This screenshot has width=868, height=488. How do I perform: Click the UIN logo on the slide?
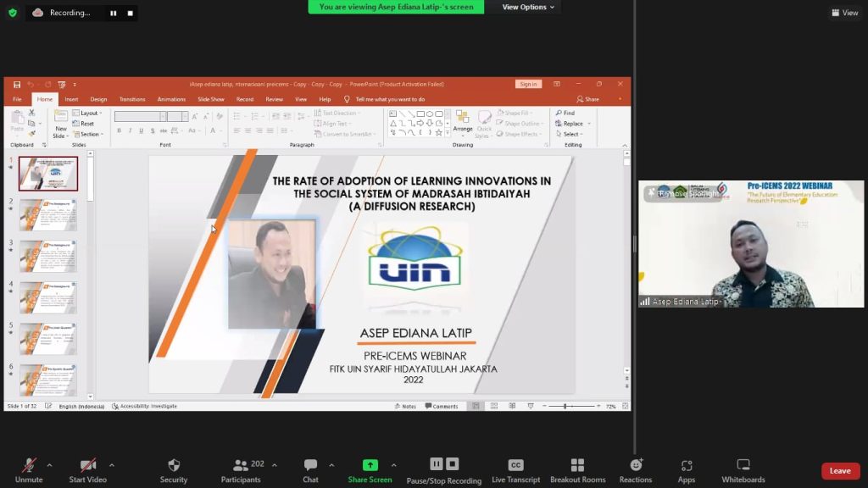point(415,260)
